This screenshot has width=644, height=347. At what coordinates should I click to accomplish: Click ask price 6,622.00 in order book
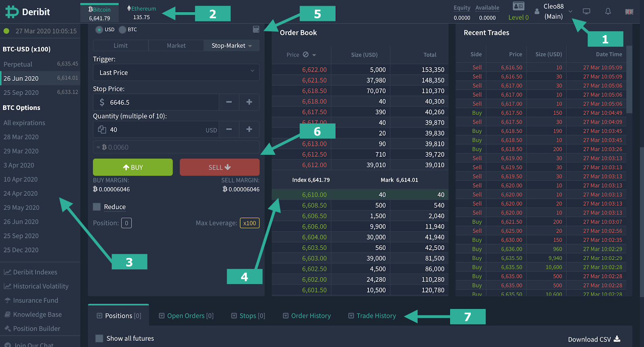pos(314,70)
